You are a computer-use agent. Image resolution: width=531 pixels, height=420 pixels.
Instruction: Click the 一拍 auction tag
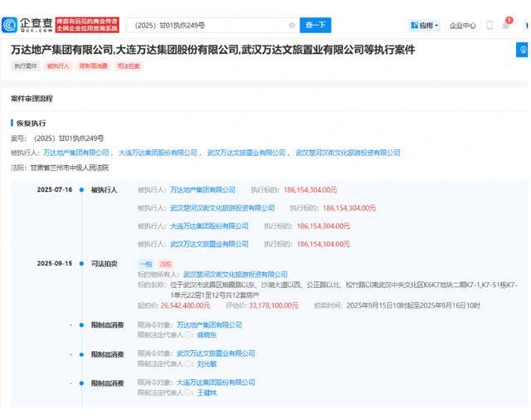tap(146, 264)
